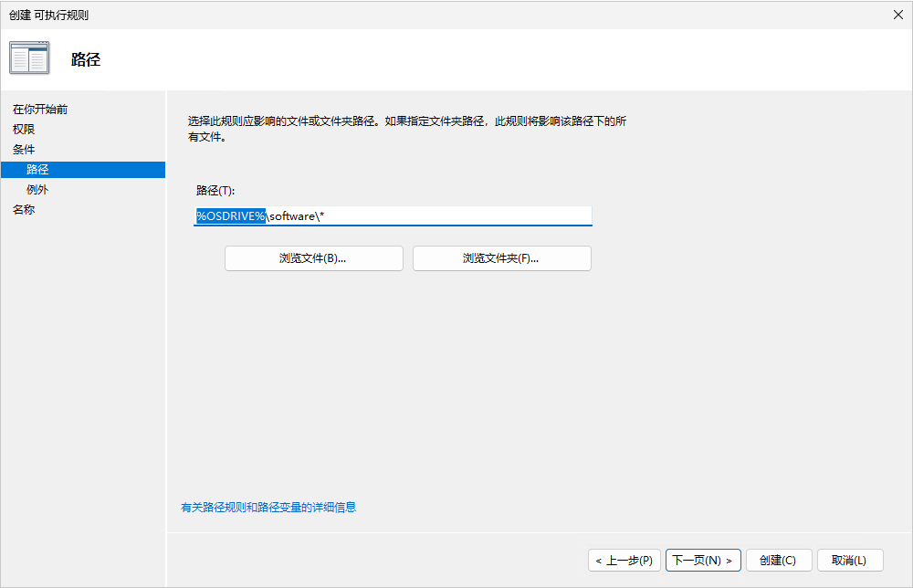Viewport: 913px width, 588px height.
Task: Open 有关路径规则和路径变量的详细信息 link
Action: [268, 508]
